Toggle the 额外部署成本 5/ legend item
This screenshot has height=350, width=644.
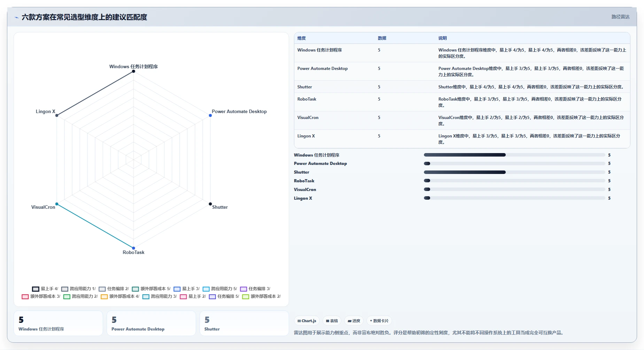point(151,289)
